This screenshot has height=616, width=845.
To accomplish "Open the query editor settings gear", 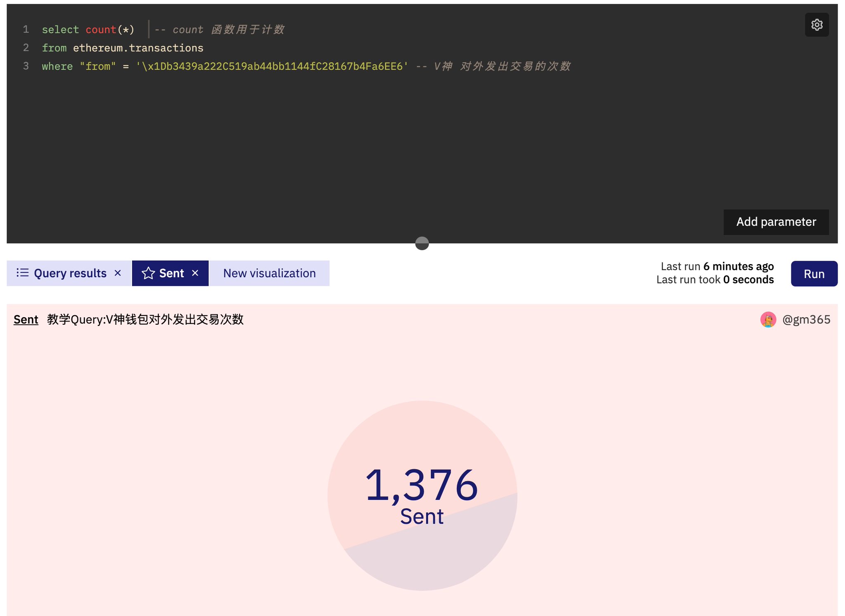I will point(817,25).
